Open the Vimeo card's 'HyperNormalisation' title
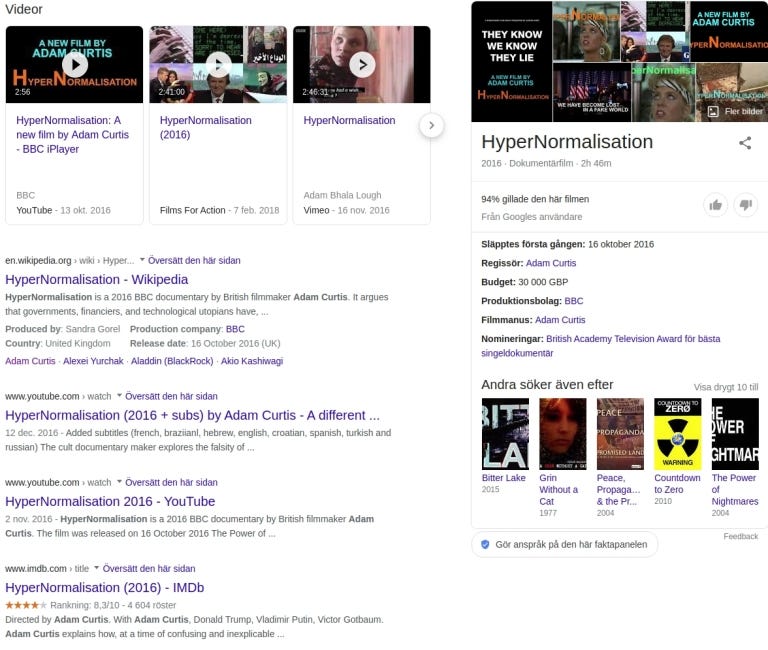Image resolution: width=768 pixels, height=650 pixels. 349,120
